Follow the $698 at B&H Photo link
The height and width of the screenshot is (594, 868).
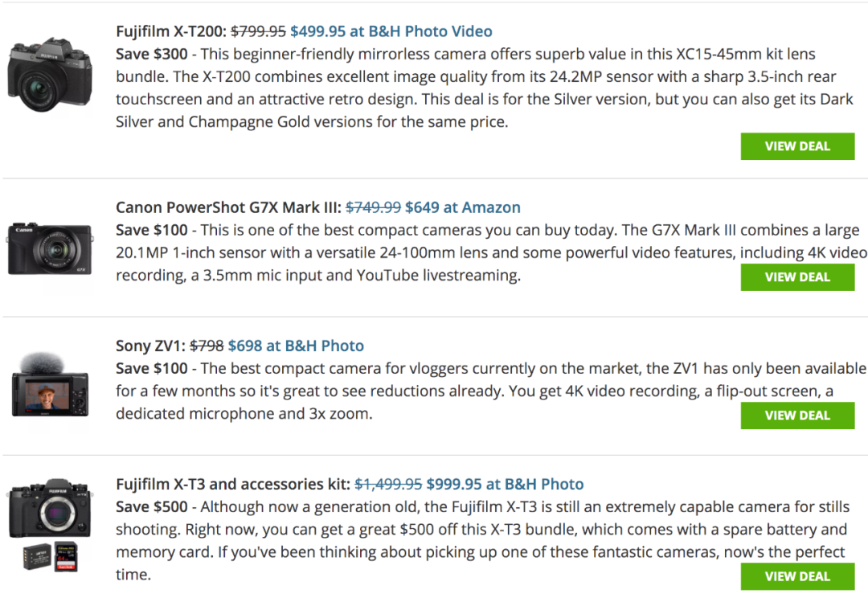coord(296,346)
